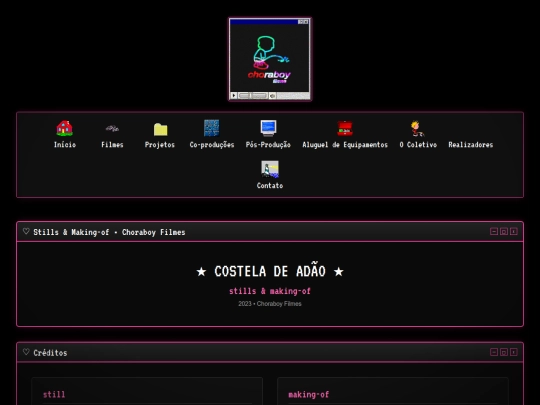Image resolution: width=540 pixels, height=405 pixels.
Task: Click the logo player's volume icon
Action: [x=272, y=95]
